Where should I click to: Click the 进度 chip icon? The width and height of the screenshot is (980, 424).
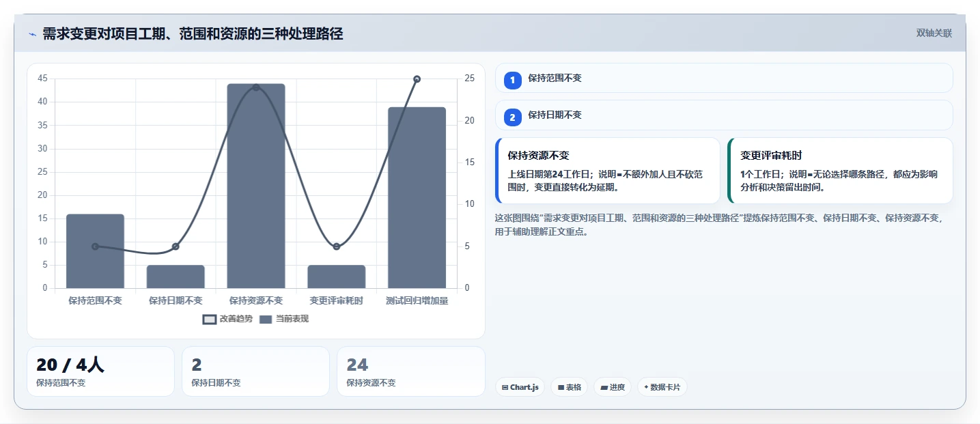point(604,388)
